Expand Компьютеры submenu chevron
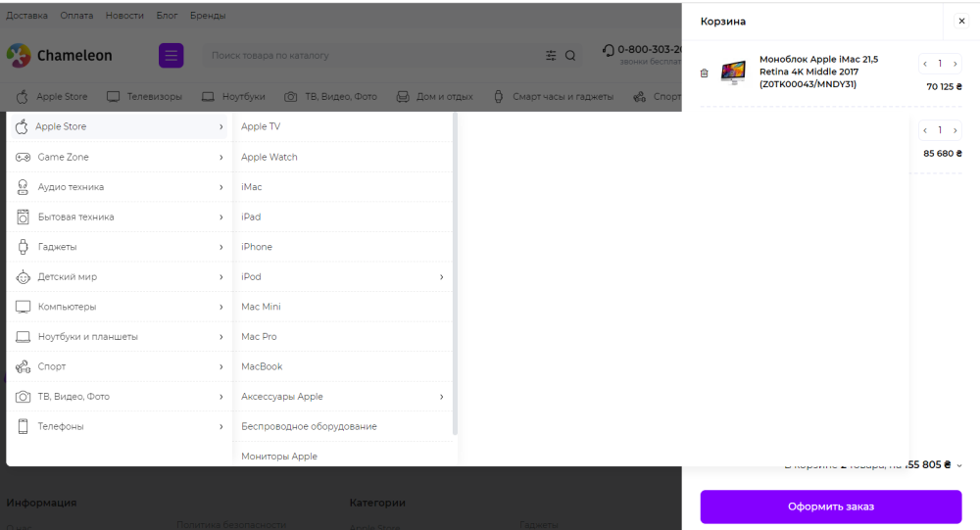Screen dimensions: 980x530 click(221, 307)
